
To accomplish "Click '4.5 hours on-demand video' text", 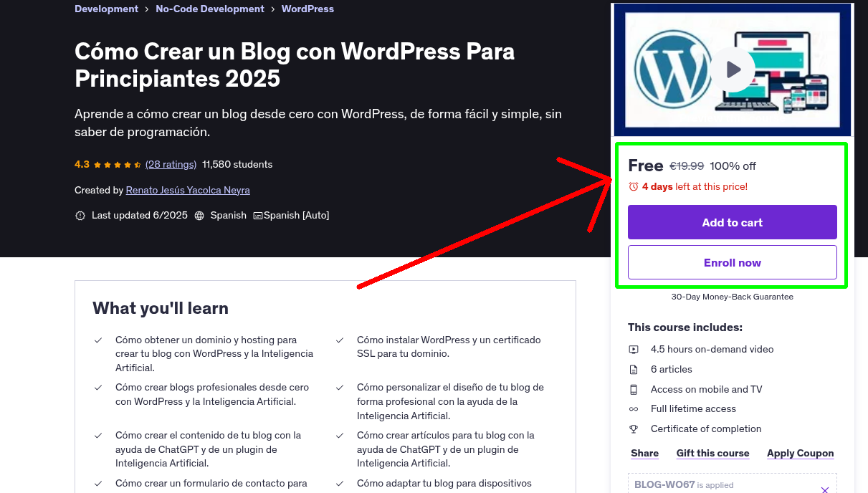I will point(712,350).
